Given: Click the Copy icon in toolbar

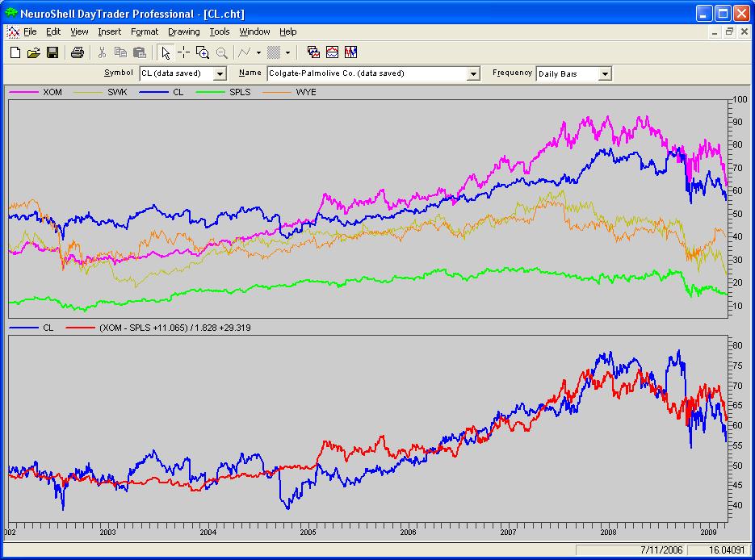Looking at the screenshot, I should 120,52.
